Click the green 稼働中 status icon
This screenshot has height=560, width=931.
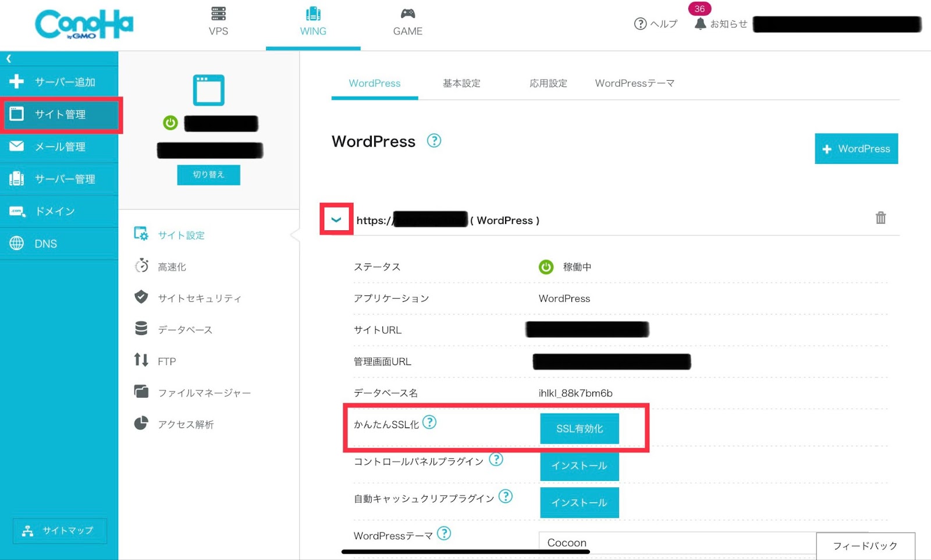(546, 267)
